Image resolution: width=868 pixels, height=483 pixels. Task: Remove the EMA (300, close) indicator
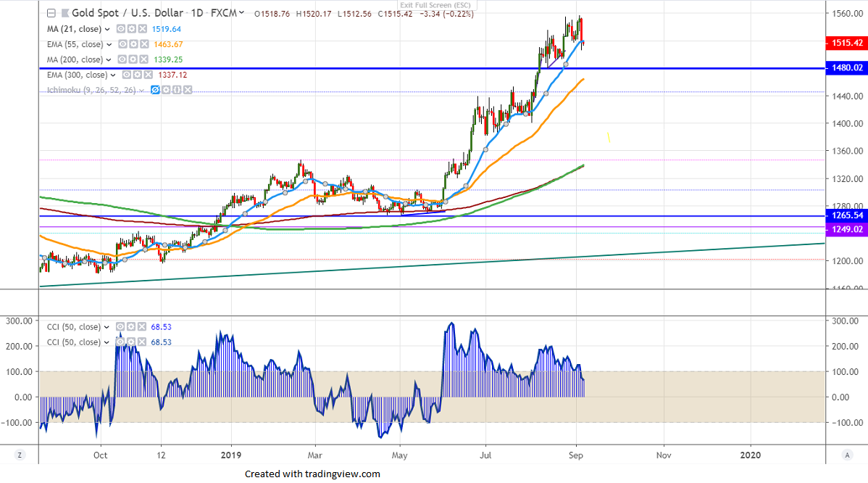(x=148, y=75)
